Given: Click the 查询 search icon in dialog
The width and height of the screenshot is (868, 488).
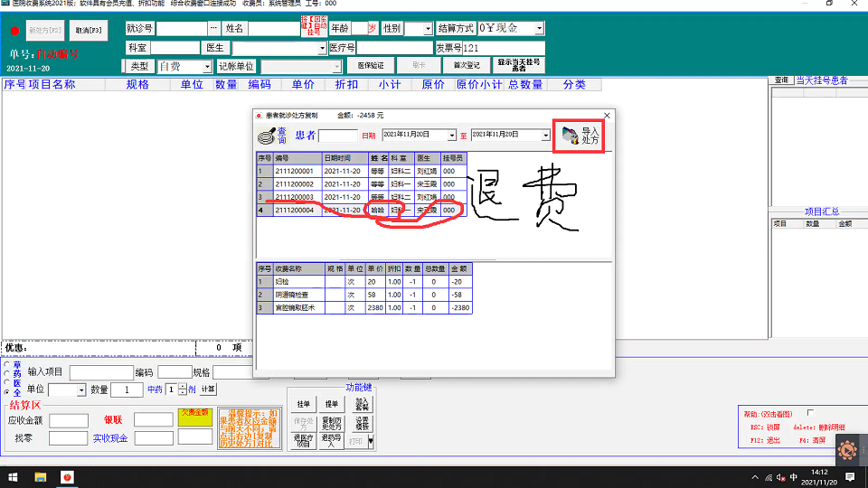Looking at the screenshot, I should [x=270, y=136].
